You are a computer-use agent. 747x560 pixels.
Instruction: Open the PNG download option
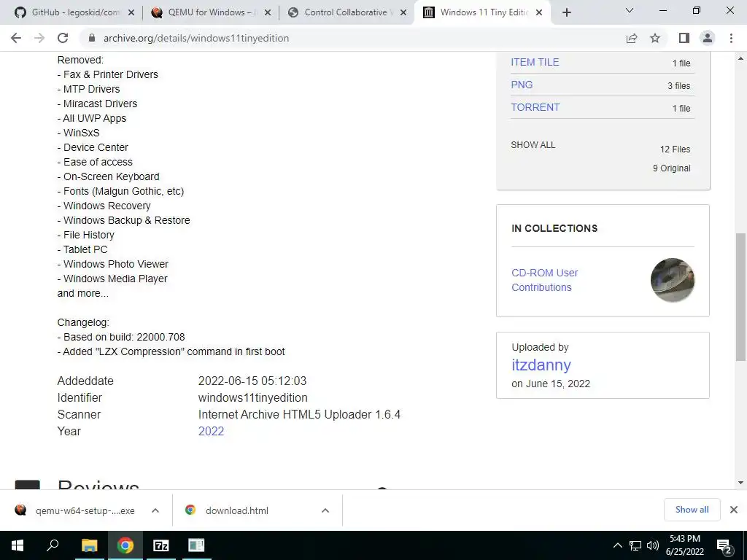pyautogui.click(x=522, y=85)
